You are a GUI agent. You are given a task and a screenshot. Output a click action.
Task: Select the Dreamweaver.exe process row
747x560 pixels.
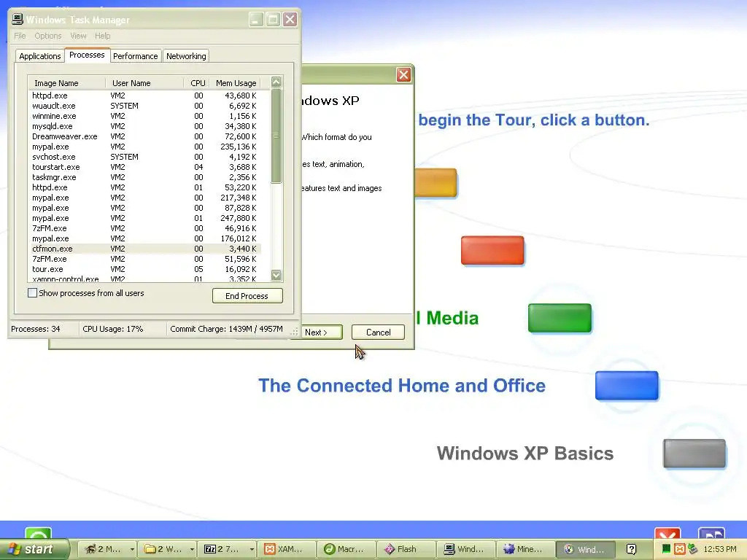tap(145, 136)
